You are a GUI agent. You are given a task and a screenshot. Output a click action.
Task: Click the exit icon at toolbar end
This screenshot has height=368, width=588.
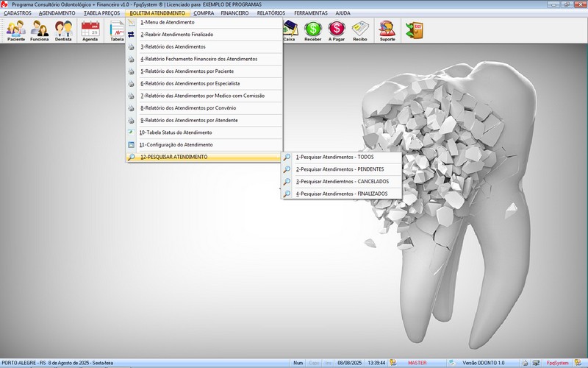coord(415,29)
